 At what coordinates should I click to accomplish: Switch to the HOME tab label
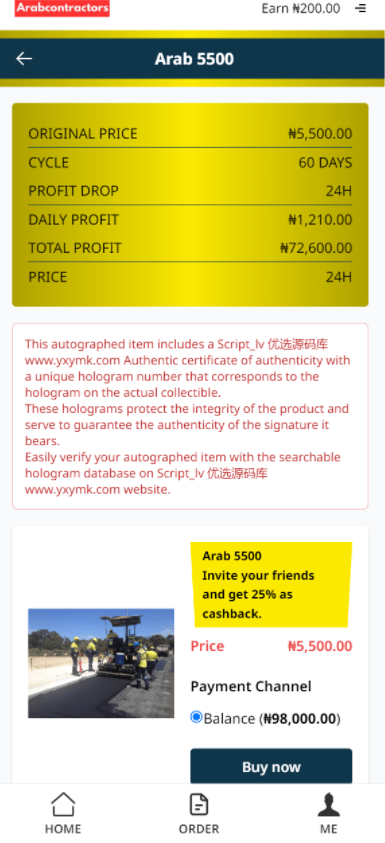(x=63, y=828)
